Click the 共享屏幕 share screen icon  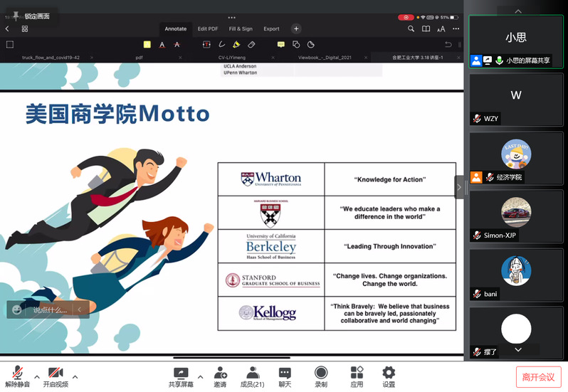click(x=181, y=377)
